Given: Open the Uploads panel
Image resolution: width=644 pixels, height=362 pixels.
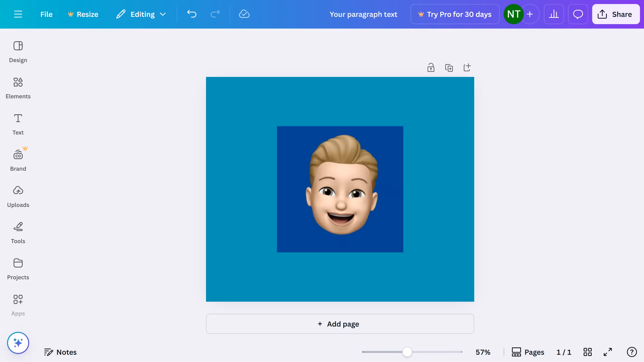Looking at the screenshot, I should point(18,196).
